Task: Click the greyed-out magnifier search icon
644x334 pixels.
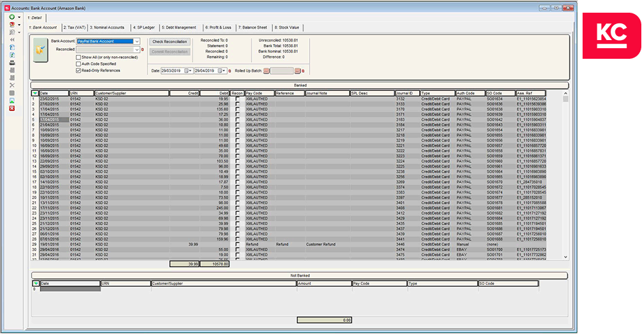Action: coord(12,32)
